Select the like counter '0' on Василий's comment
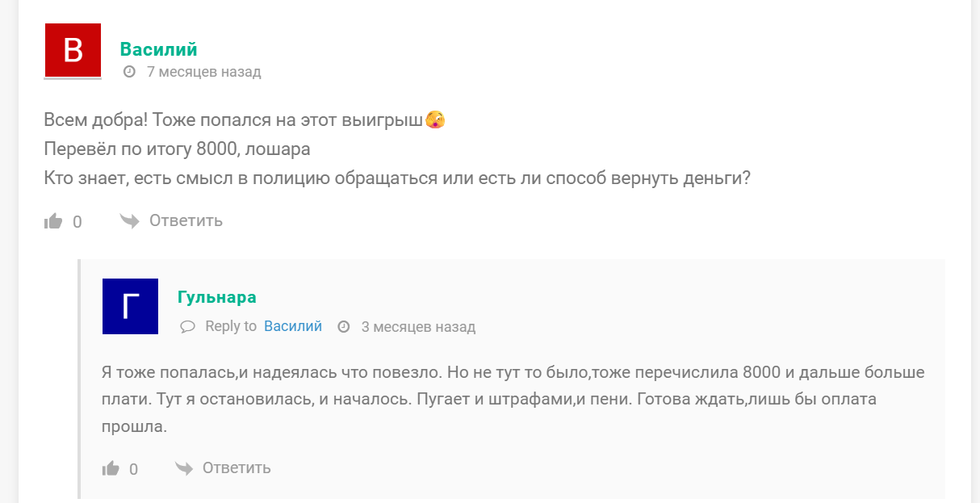This screenshot has height=503, width=980. pyautogui.click(x=78, y=221)
